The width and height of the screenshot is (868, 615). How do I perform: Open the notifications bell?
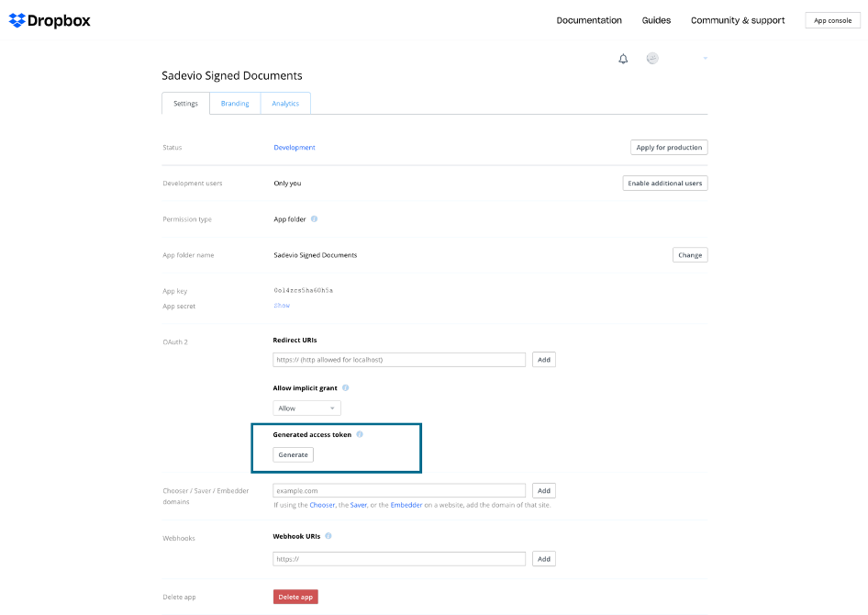click(623, 59)
